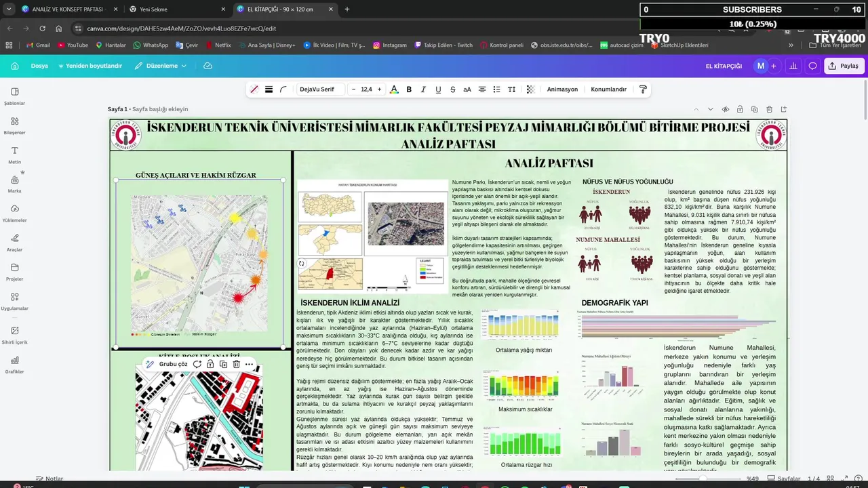Open the Notlar notes button
Screen dimensions: 868x488
50,479
